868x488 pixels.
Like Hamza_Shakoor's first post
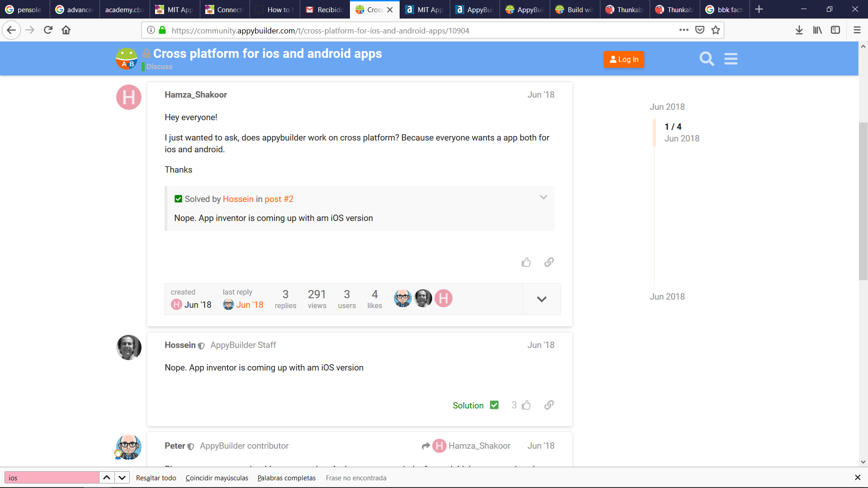526,262
